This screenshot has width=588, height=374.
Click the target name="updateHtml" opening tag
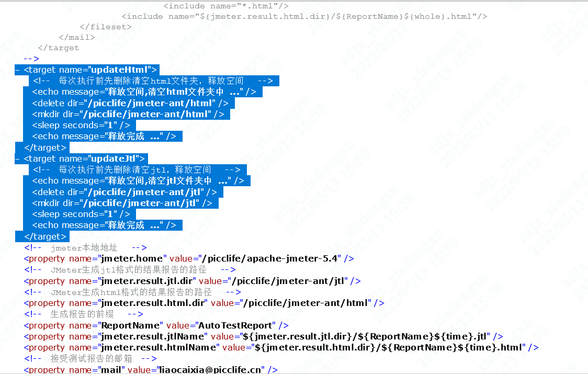[90, 70]
